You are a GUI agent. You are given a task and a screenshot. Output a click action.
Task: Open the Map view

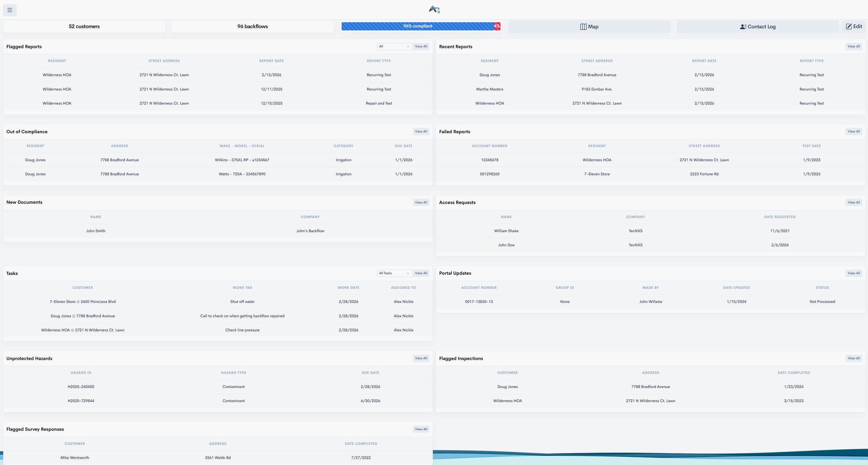pyautogui.click(x=589, y=27)
